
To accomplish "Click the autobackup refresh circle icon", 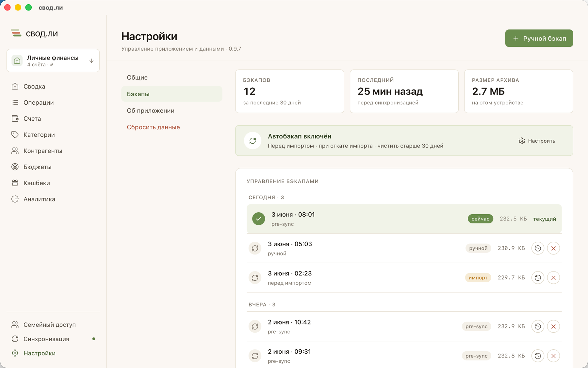I will (x=253, y=141).
